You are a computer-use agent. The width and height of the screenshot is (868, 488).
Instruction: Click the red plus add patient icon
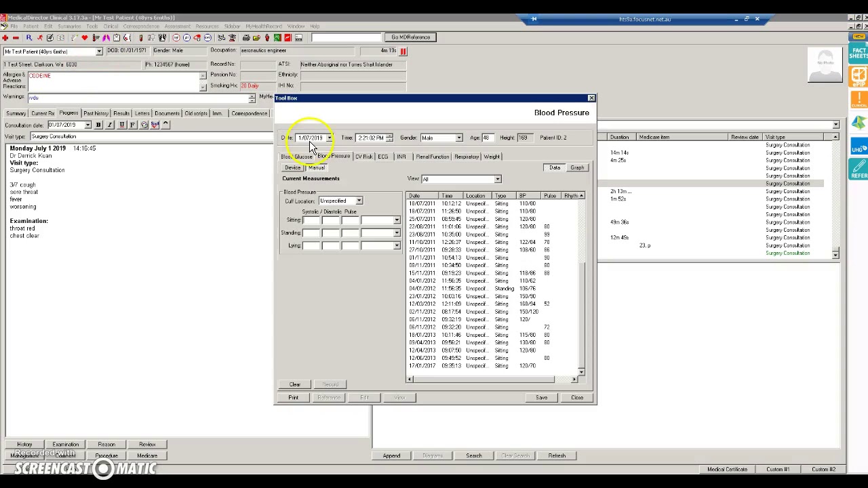coord(5,37)
